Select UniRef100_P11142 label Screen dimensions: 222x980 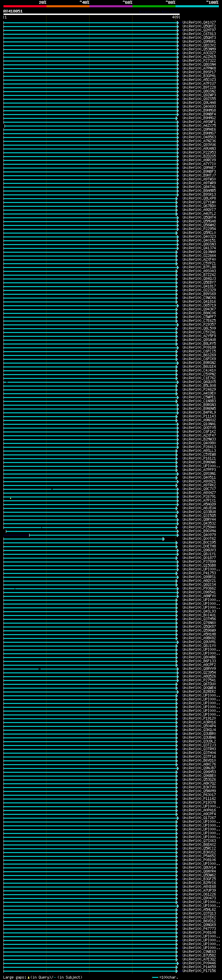pyautogui.click(x=199, y=799)
